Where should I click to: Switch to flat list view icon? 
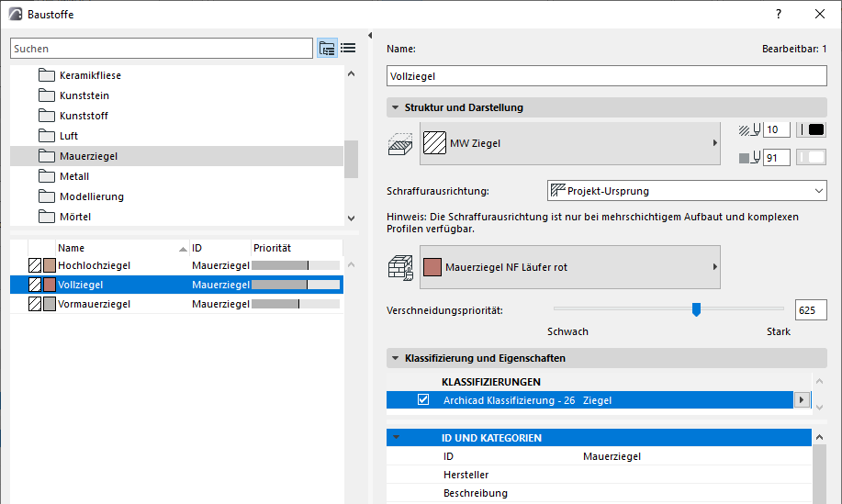click(348, 49)
